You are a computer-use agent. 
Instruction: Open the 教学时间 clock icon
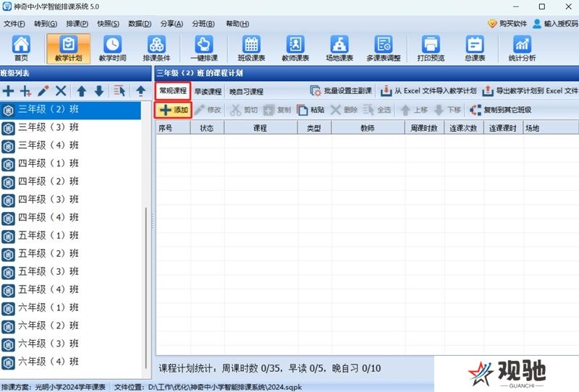(113, 48)
